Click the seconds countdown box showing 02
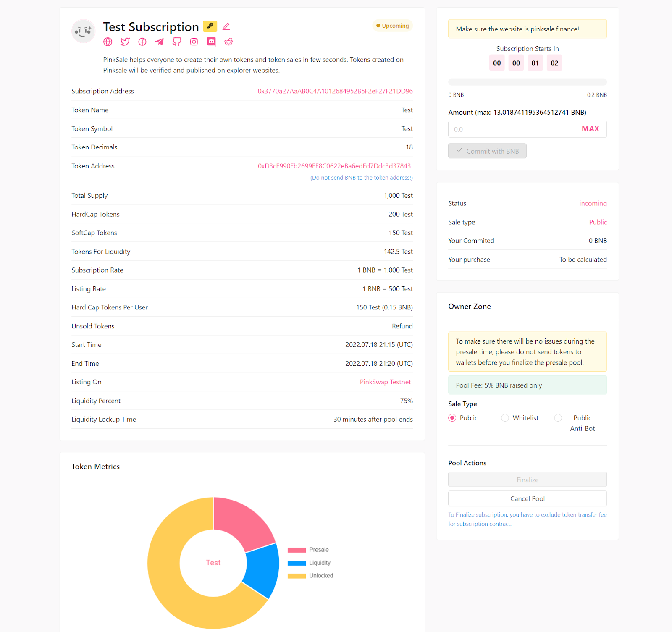Image resolution: width=672 pixels, height=632 pixels. 554,63
